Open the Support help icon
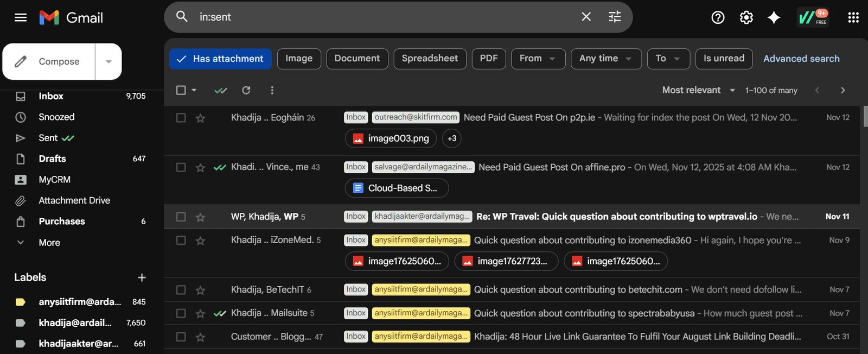The width and height of the screenshot is (868, 354). [718, 18]
